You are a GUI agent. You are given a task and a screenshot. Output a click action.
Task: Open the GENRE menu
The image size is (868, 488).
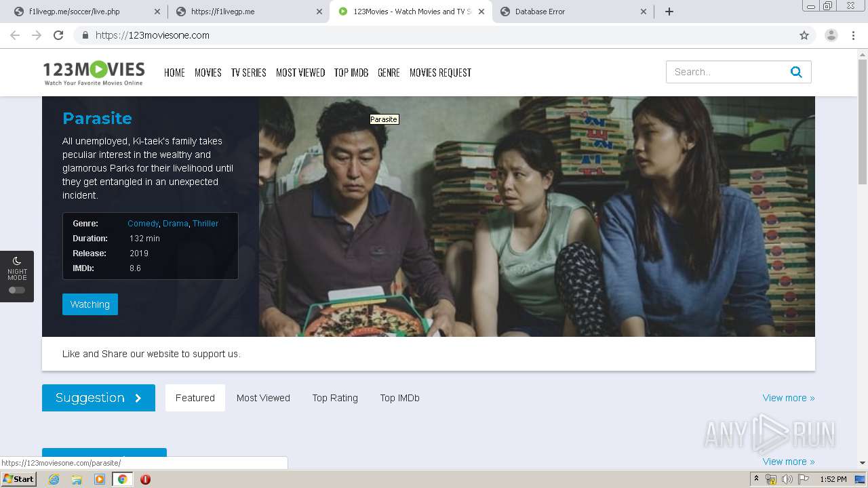pyautogui.click(x=389, y=73)
